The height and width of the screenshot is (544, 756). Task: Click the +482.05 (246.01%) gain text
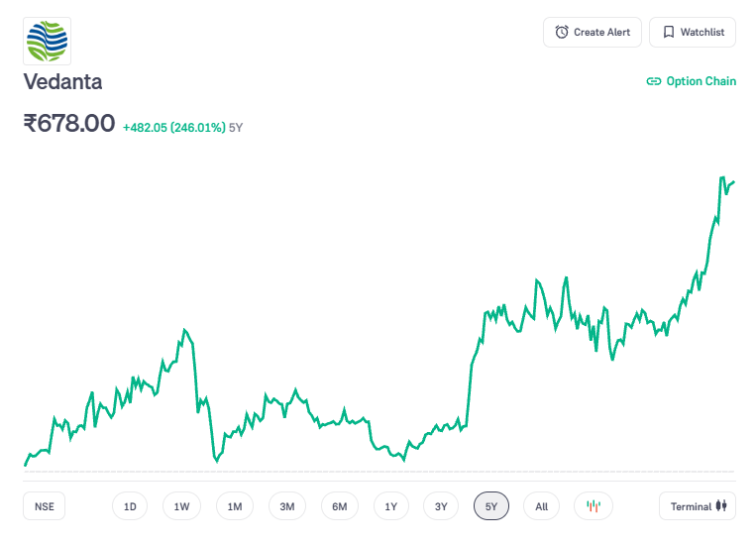173,127
